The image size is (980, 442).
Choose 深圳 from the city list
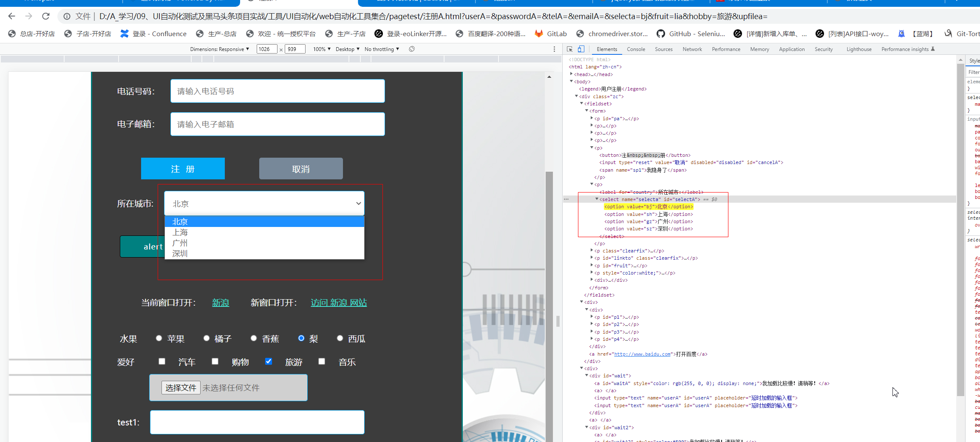tap(264, 254)
